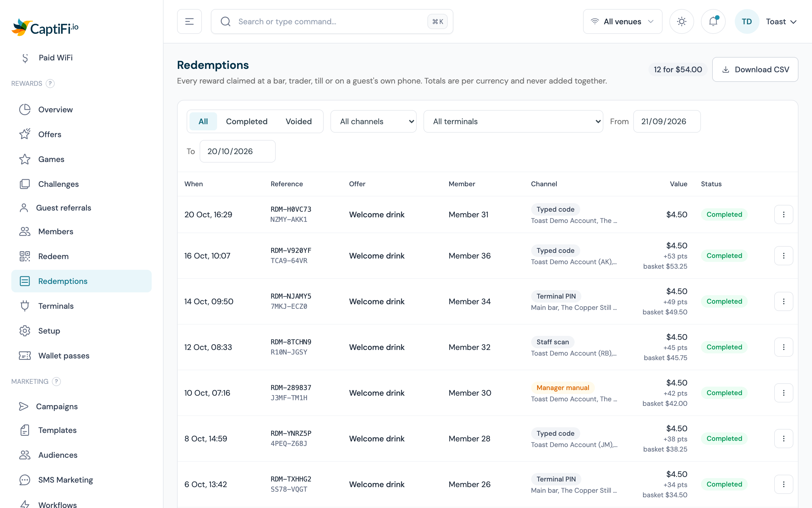
Task: Navigate to Terminals
Action: (x=81, y=306)
